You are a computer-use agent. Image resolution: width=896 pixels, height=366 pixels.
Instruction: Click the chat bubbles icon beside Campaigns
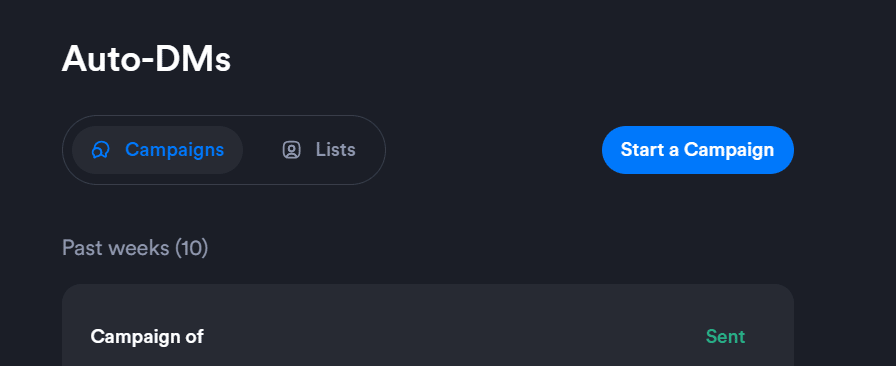[101, 150]
